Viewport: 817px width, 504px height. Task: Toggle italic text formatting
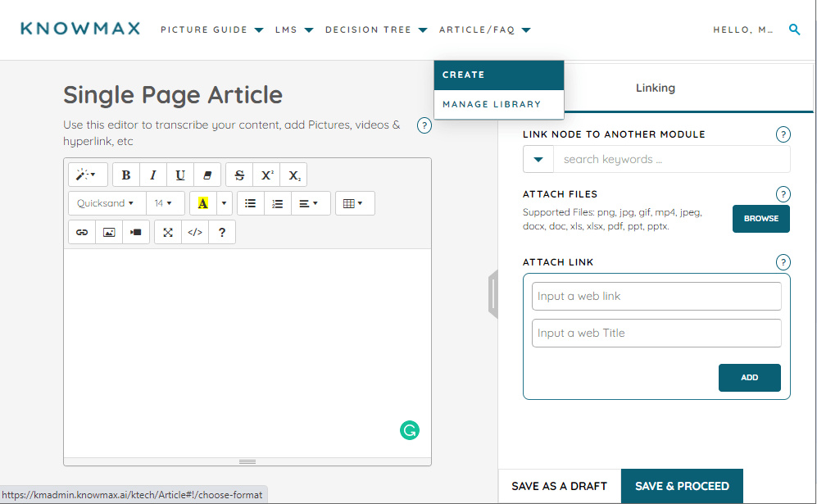coord(152,175)
